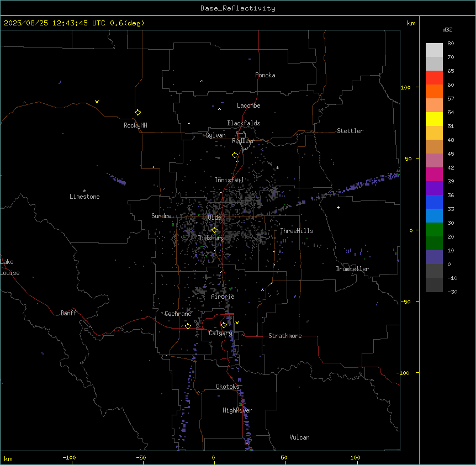Click the Okotoks town label
Image resolution: width=476 pixels, height=465 pixels.
[228, 387]
